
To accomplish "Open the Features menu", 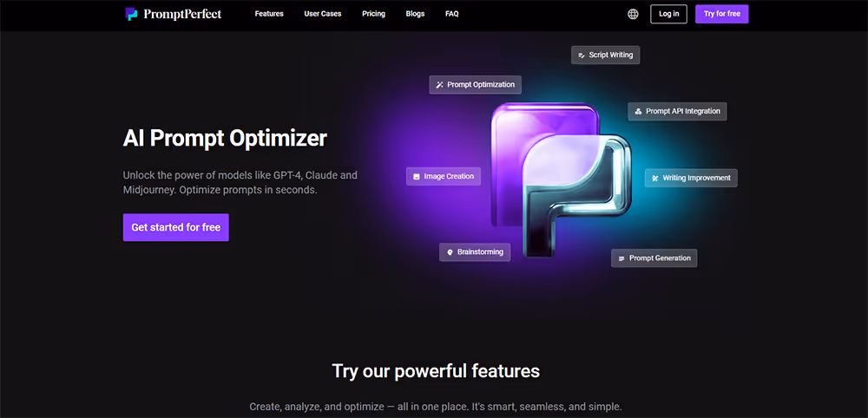I will (x=269, y=14).
